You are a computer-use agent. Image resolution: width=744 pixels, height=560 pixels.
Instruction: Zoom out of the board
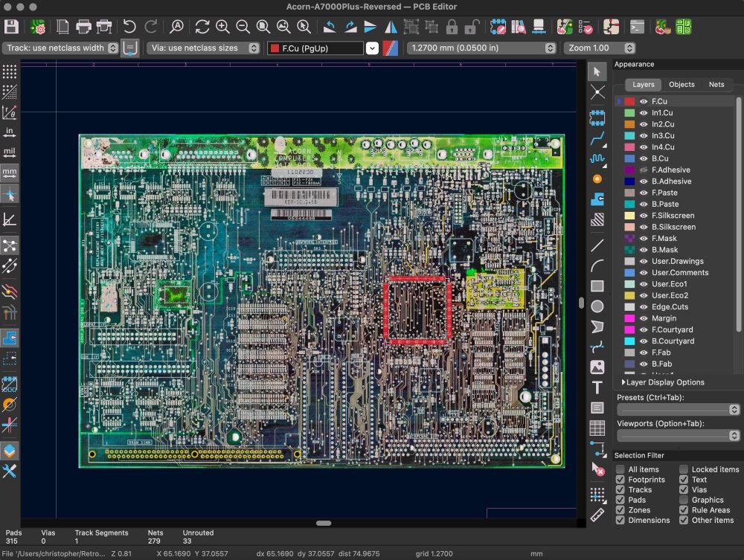[243, 27]
